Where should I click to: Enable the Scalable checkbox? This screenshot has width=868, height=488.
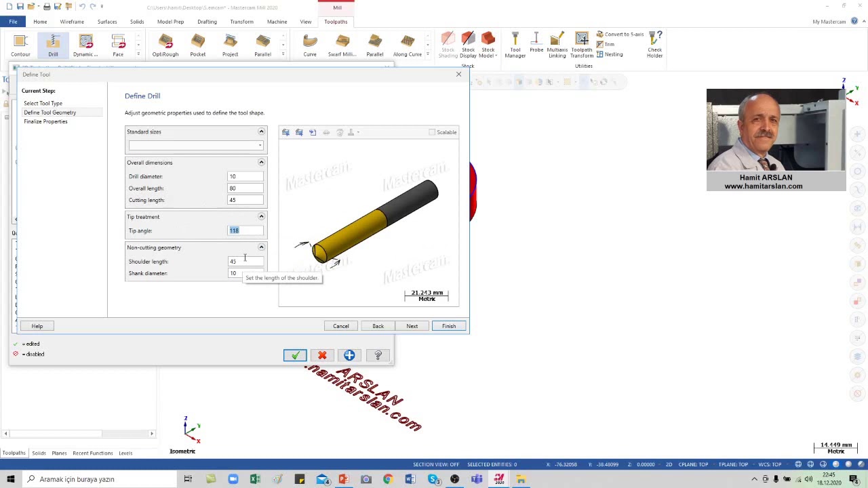(432, 132)
